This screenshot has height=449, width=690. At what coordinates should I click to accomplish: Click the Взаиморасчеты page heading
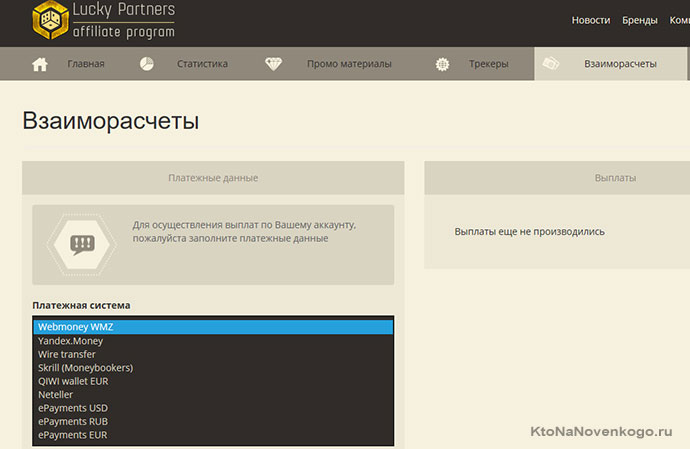point(110,121)
